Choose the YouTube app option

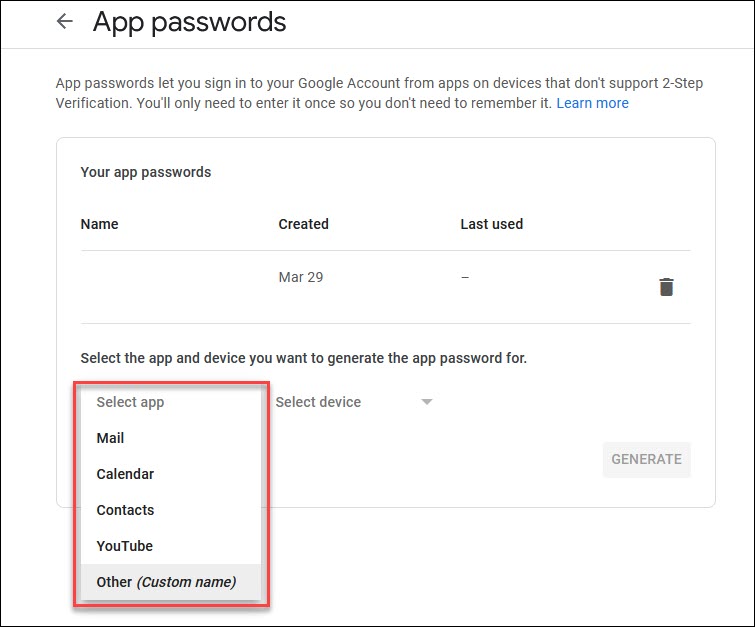(x=124, y=546)
